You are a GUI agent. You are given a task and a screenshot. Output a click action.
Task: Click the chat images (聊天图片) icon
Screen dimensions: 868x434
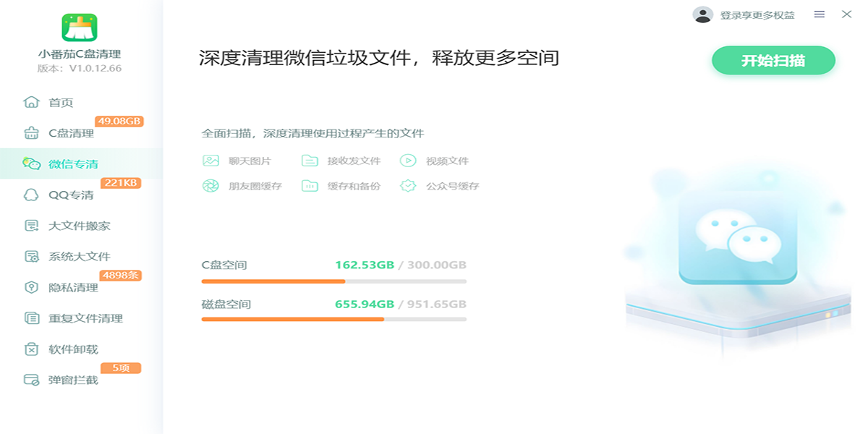(210, 161)
